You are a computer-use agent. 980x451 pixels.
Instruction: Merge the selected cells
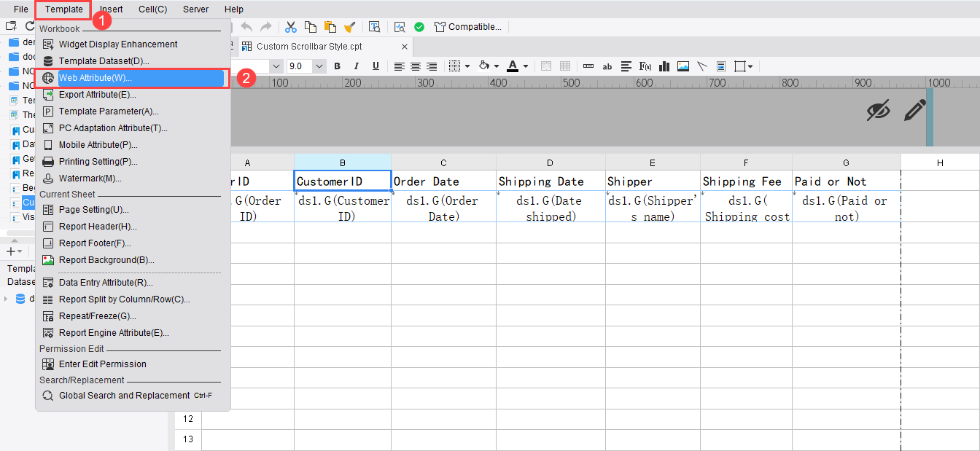click(x=546, y=66)
